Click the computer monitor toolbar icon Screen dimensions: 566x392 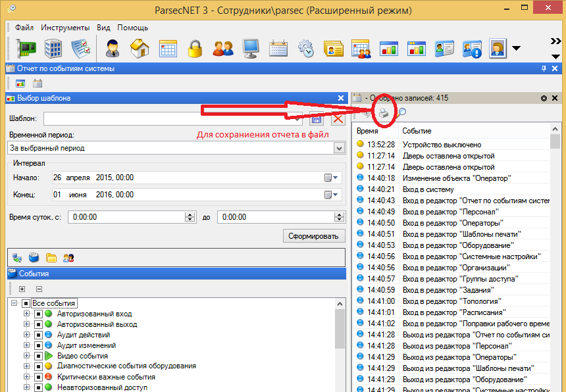tap(251, 48)
